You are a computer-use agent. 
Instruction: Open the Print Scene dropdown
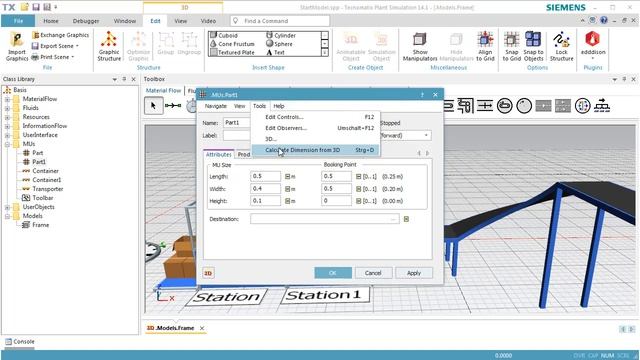point(73,57)
